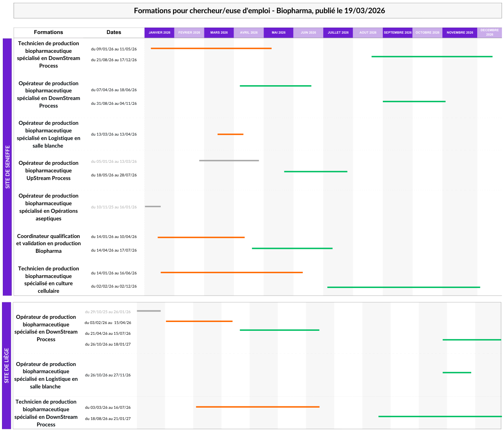Select date entry du 10/11/25 au 16/01/26
The image size is (504, 432).
tap(114, 207)
